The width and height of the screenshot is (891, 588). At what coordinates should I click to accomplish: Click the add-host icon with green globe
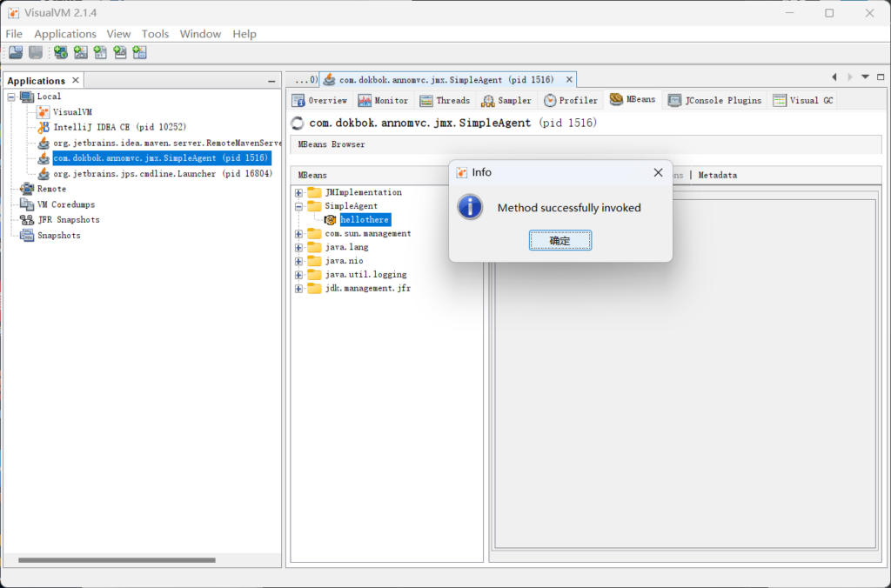[x=61, y=53]
